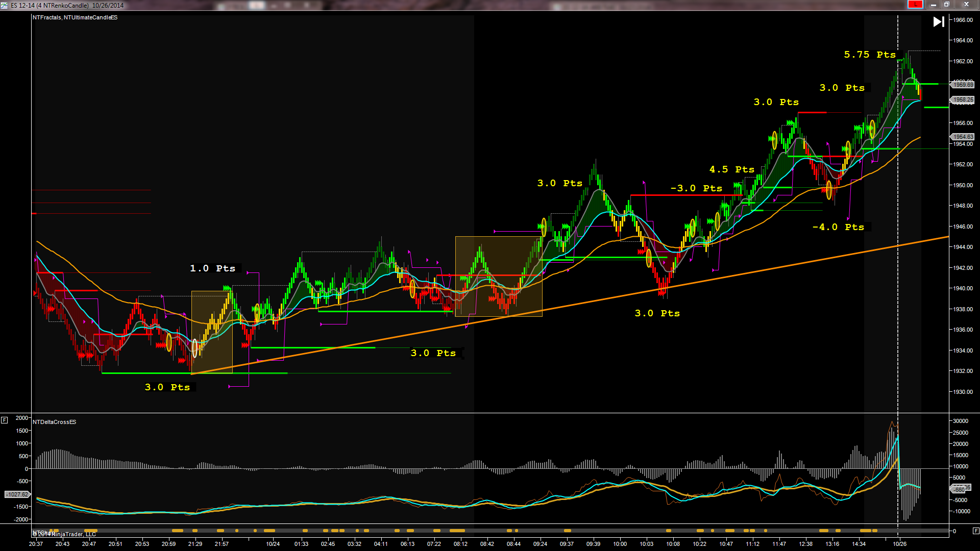
Task: Click the 1.0 Pts white annotation label
Action: tap(213, 268)
